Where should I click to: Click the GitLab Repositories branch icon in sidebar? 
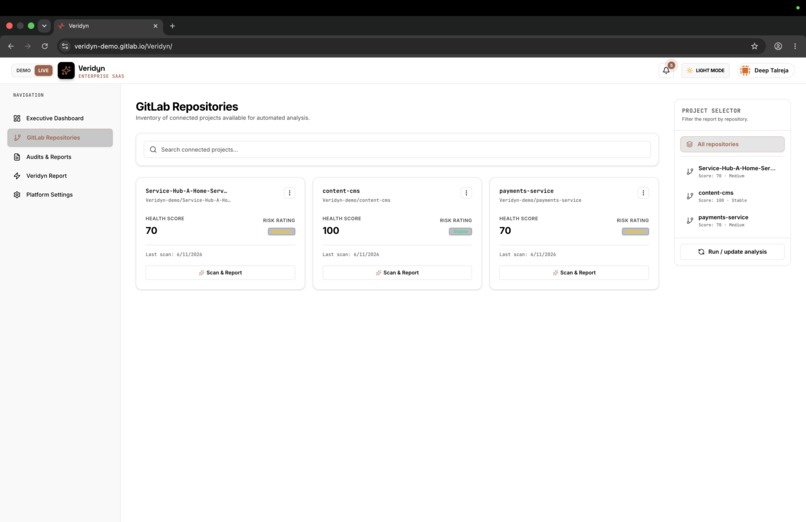[x=17, y=138]
